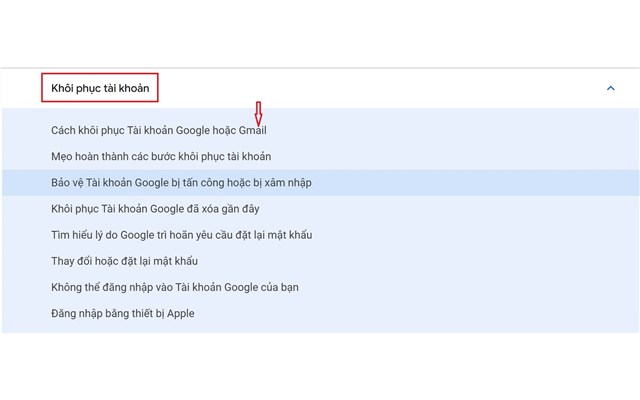
Task: Open 'Không thể đăng nhập vào Tài khoản Google'
Action: click(x=174, y=287)
